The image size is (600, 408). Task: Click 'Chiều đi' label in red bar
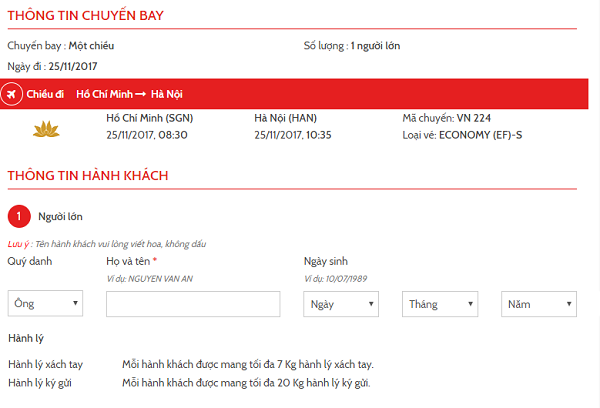[45, 94]
